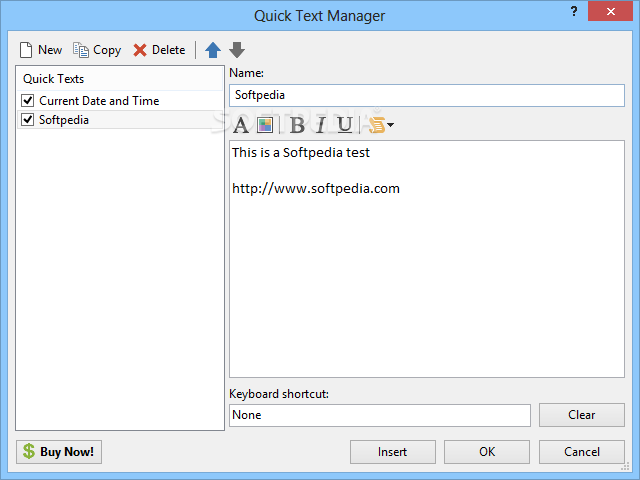
Task: Click the 'This is a Softpedia test' line
Action: [301, 153]
